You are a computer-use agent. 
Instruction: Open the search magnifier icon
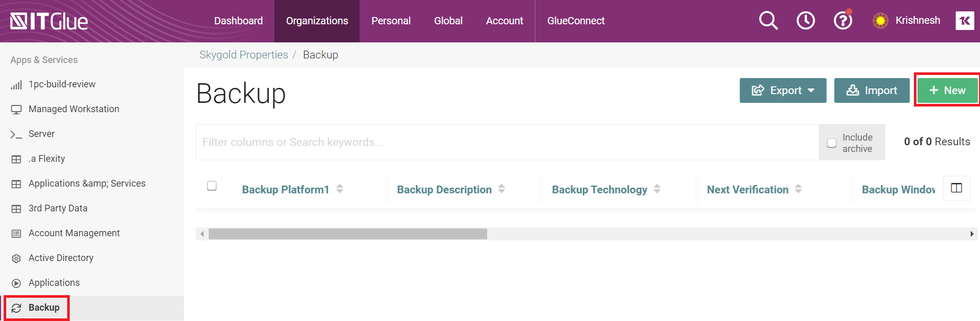768,21
